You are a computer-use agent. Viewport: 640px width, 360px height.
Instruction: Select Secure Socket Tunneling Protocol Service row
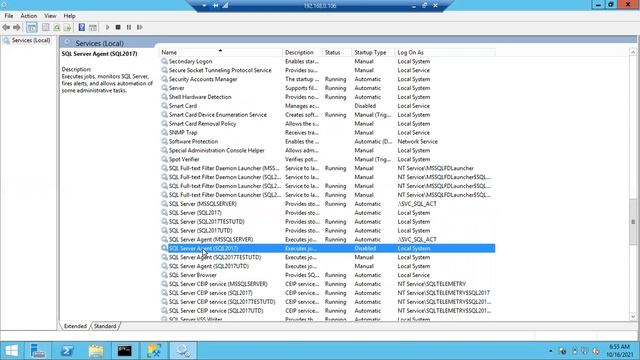click(327, 70)
